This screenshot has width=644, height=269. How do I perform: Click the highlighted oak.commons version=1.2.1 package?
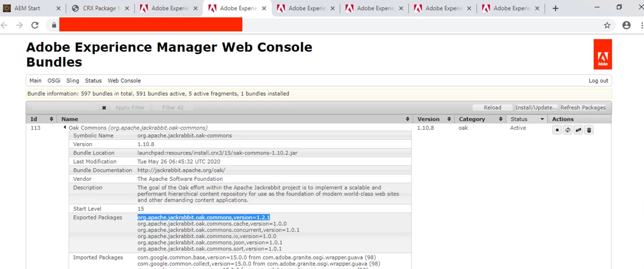click(203, 217)
